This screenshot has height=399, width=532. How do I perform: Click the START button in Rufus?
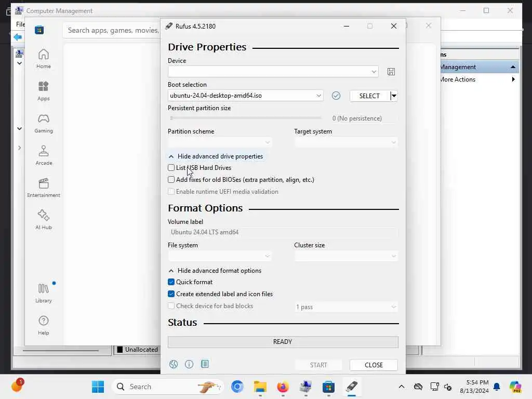pos(318,365)
